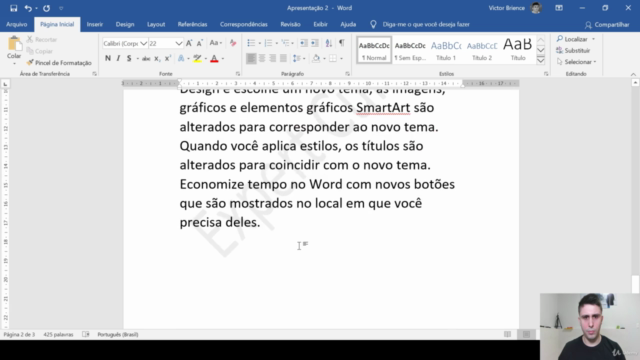640x360 pixels.
Task: Select Pincel de Formatação
Action: pos(59,62)
